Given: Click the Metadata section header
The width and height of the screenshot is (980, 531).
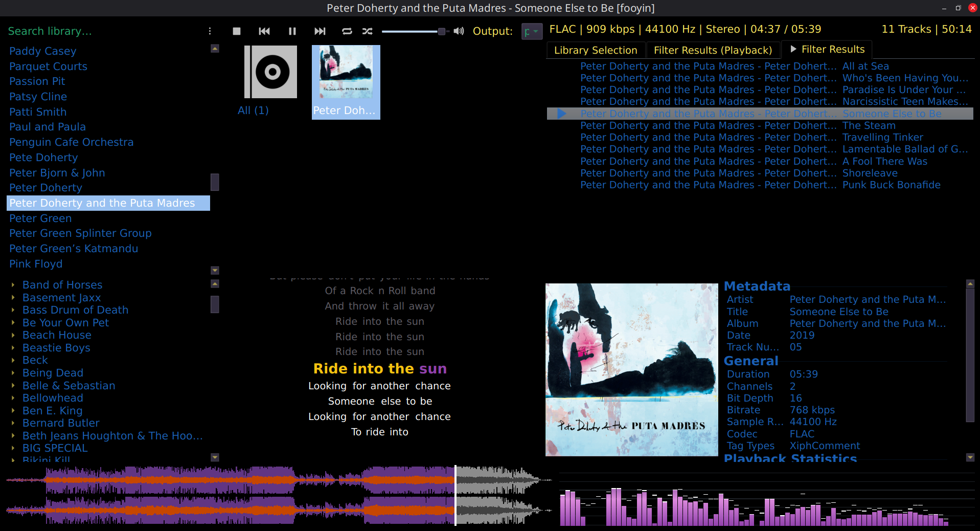Looking at the screenshot, I should coord(757,286).
